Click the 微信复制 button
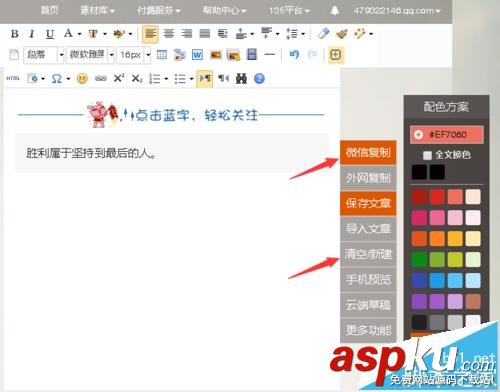This screenshot has width=500, height=392. [368, 153]
